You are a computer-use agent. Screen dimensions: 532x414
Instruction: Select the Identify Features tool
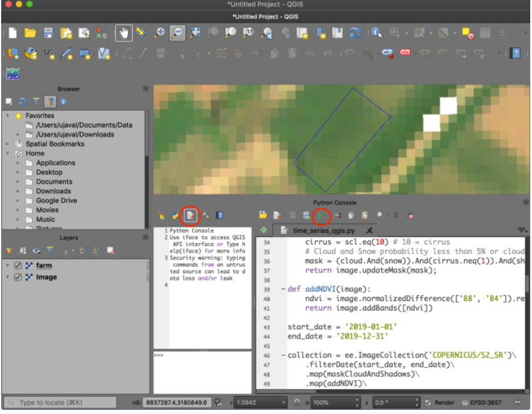click(x=377, y=33)
